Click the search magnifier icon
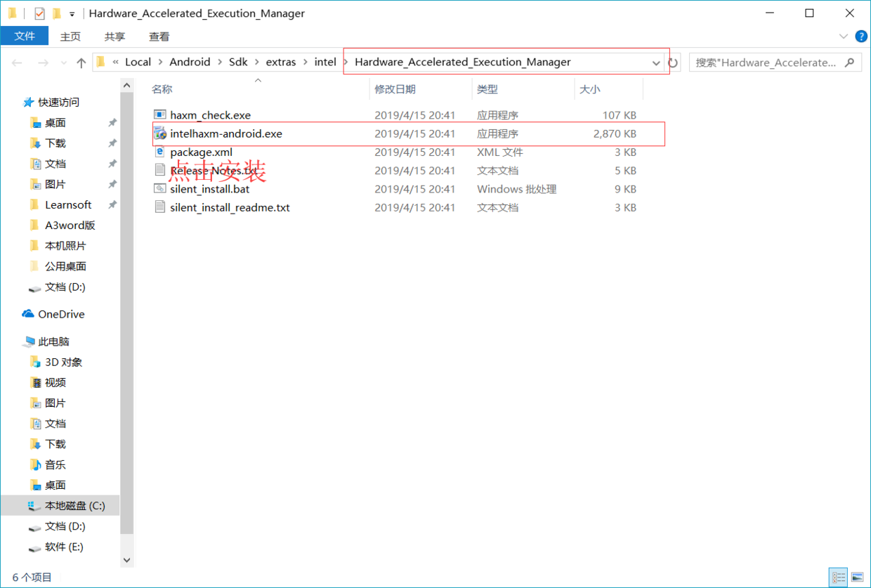Image resolution: width=871 pixels, height=588 pixels. pos(849,62)
